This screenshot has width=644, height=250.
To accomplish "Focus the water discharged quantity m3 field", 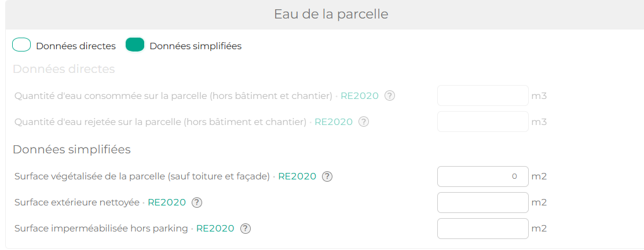I will (x=482, y=122).
